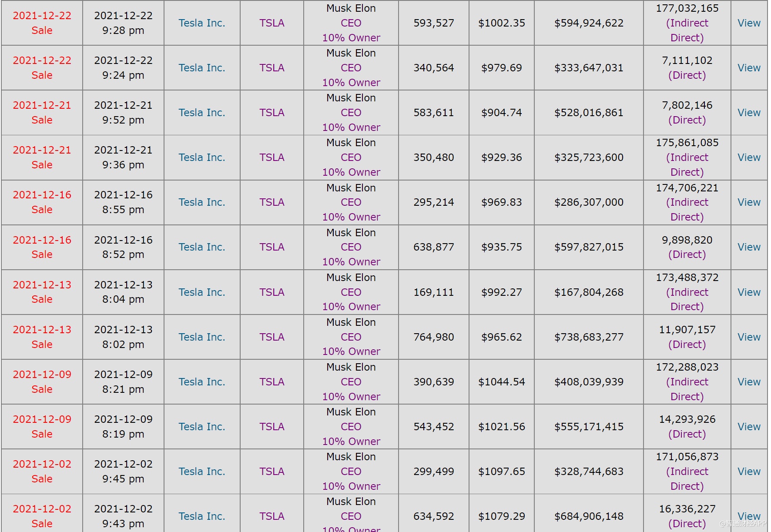Screen dimensions: 771x532
Task: Click View in the $979.69 price row
Action: coord(749,68)
